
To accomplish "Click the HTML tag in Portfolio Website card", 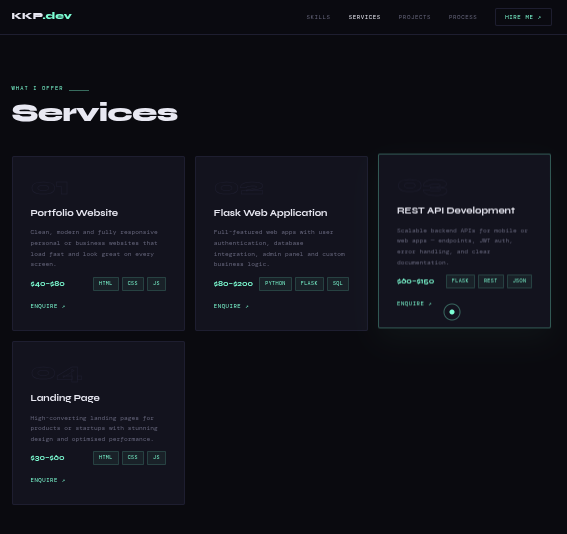I will point(106,284).
